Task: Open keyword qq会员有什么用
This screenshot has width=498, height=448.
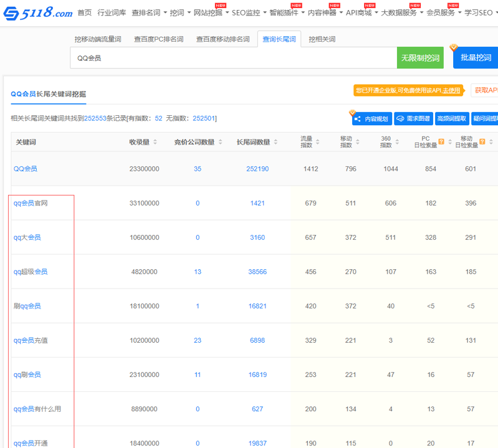Action: pyautogui.click(x=37, y=409)
